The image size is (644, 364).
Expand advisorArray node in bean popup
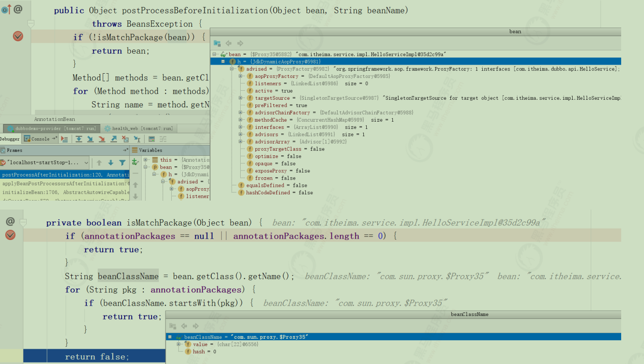click(241, 142)
